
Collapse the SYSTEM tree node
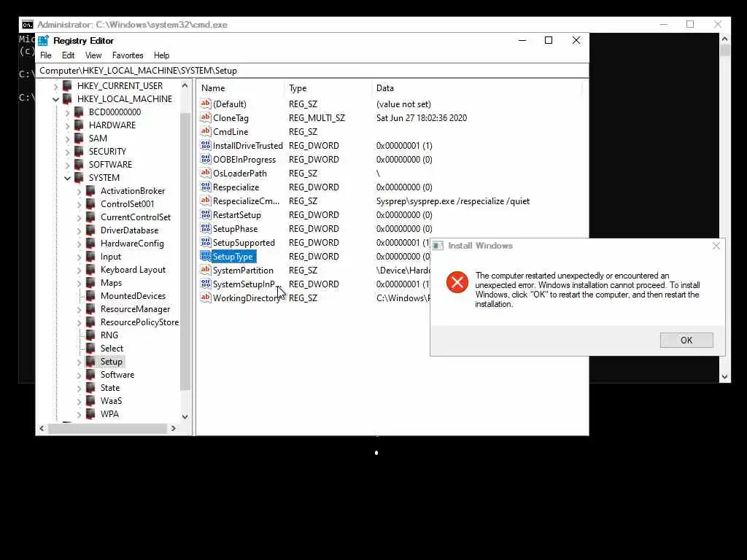[x=67, y=178]
